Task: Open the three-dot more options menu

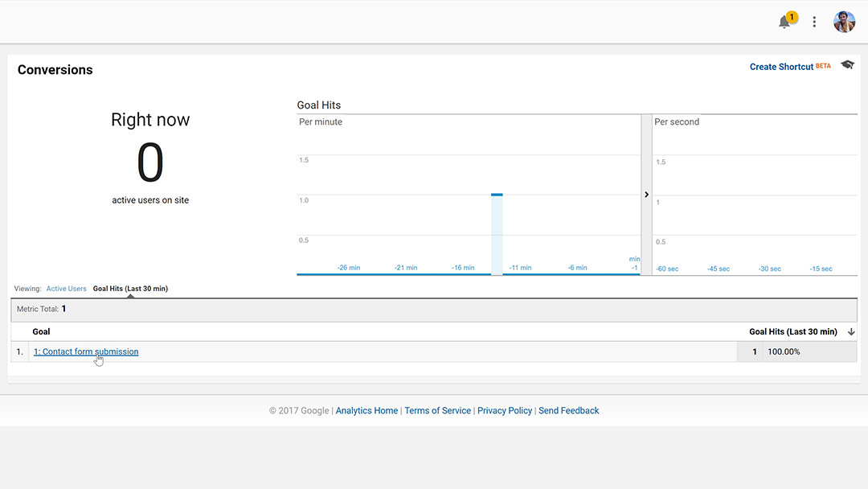Action: [814, 22]
